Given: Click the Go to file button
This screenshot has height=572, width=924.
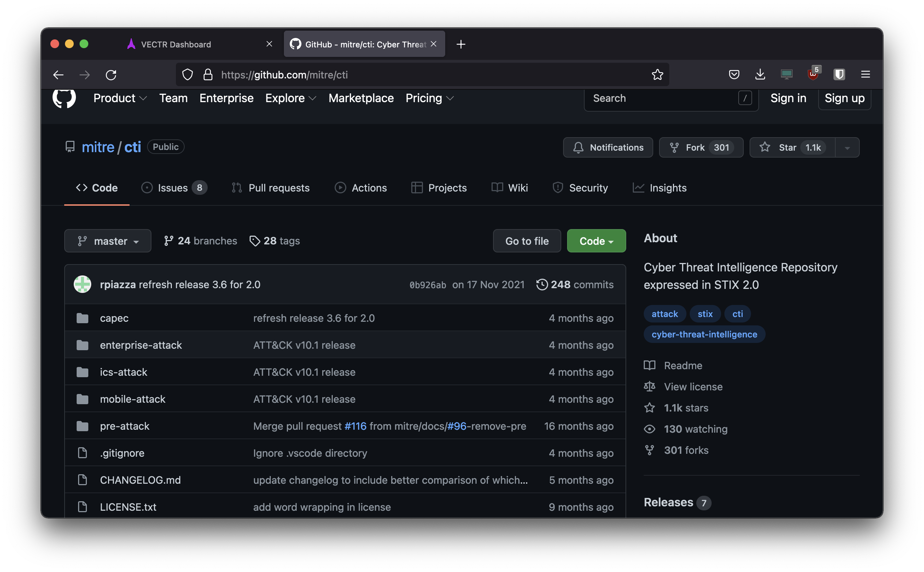Looking at the screenshot, I should coord(527,241).
